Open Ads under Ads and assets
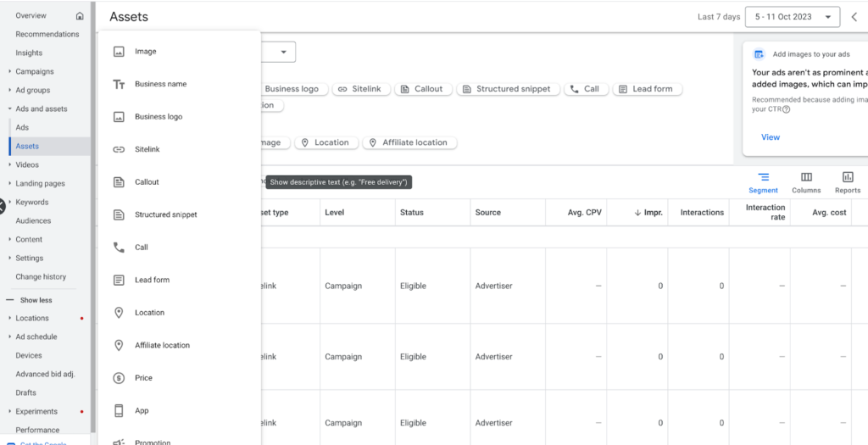This screenshot has width=868, height=445. coord(22,128)
